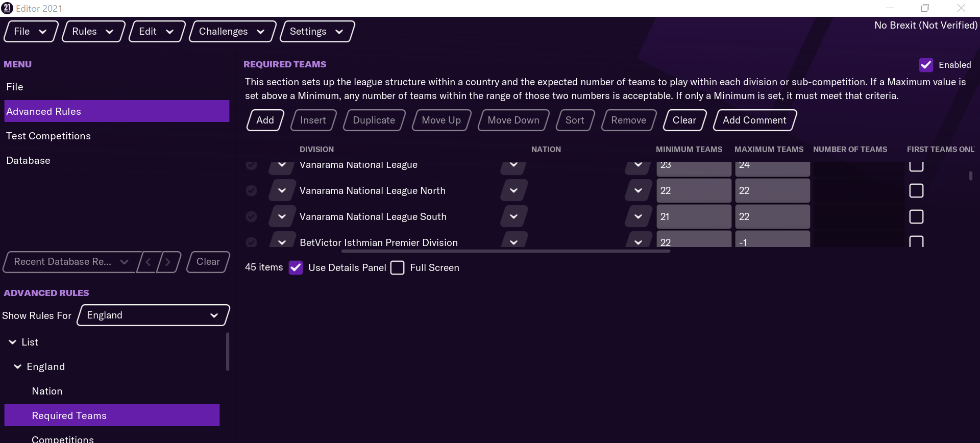Open the Show Rules For England dropdown
The width and height of the screenshot is (980, 443).
(x=153, y=315)
